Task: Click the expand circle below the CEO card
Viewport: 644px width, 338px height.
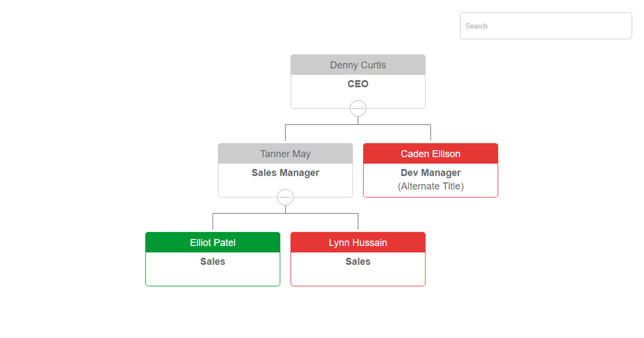Action: [357, 108]
